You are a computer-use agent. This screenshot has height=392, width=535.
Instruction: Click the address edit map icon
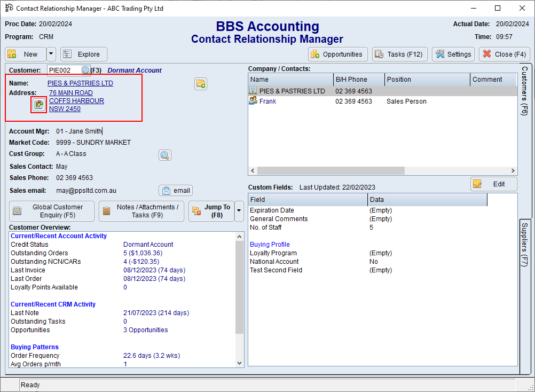click(x=38, y=105)
